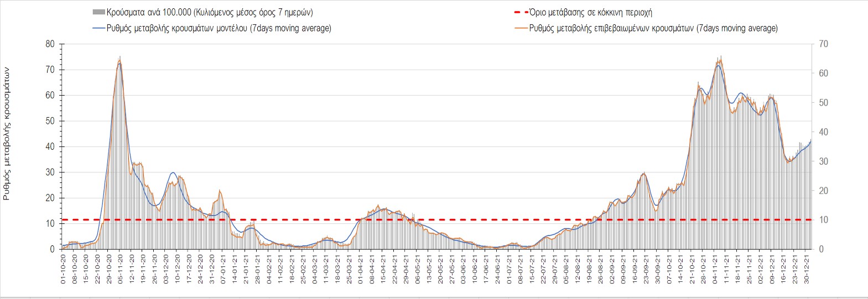Click the 70 label on right axis

(823, 44)
